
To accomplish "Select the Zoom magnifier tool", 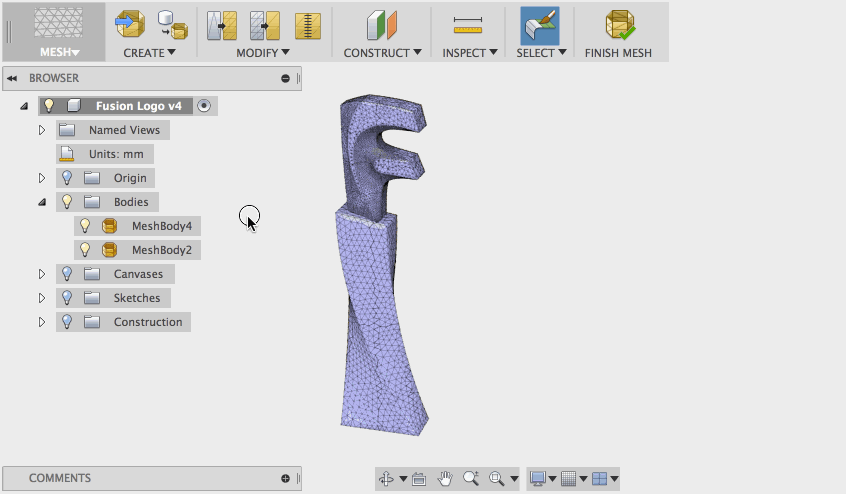I will point(470,478).
